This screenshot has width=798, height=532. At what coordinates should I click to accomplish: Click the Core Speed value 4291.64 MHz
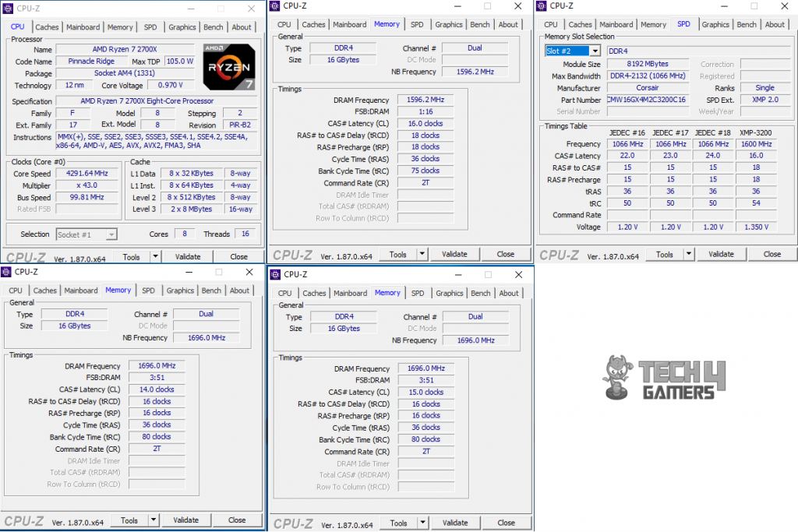tap(87, 174)
